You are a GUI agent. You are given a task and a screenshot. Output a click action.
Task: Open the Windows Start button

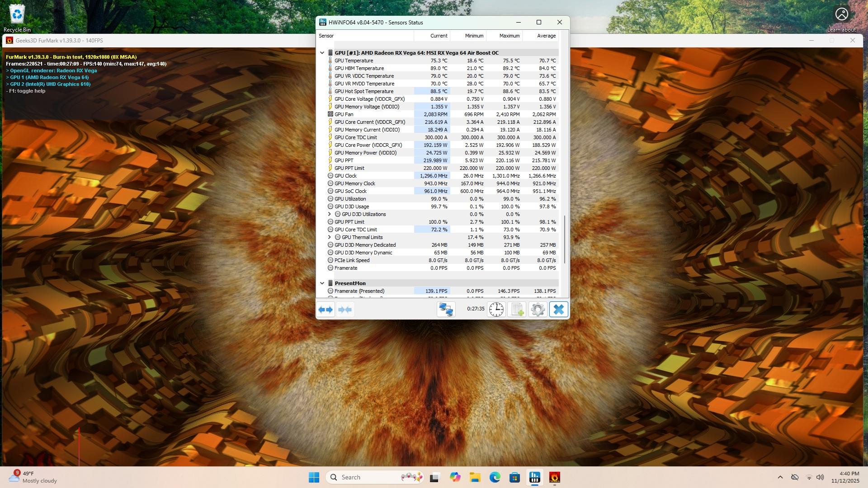pos(314,477)
